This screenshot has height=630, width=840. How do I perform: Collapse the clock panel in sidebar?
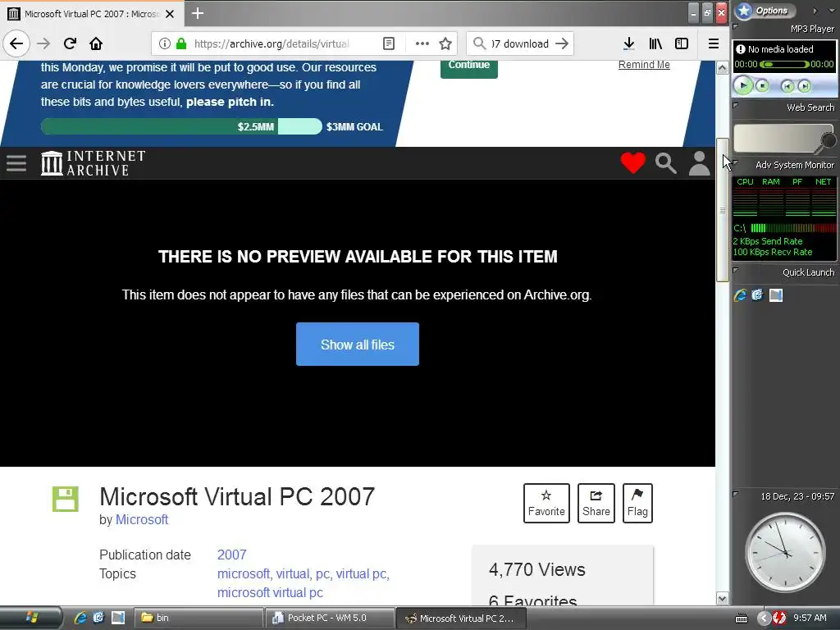point(736,493)
